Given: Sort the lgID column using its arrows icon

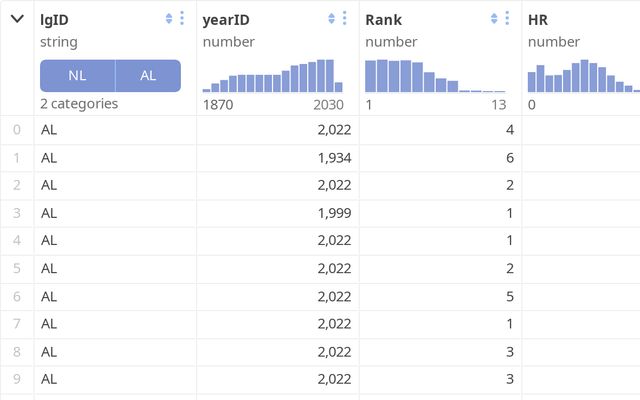Looking at the screenshot, I should click(168, 19).
